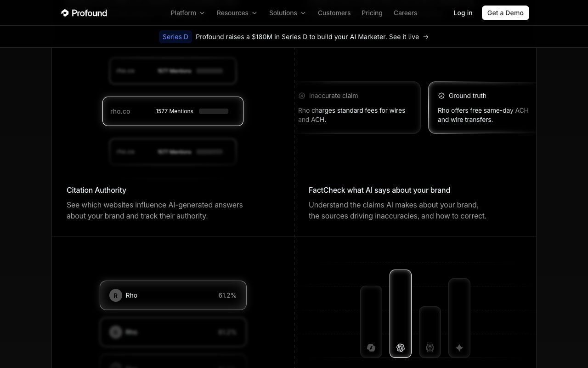
Task: Open the Customers page
Action: coord(334,13)
